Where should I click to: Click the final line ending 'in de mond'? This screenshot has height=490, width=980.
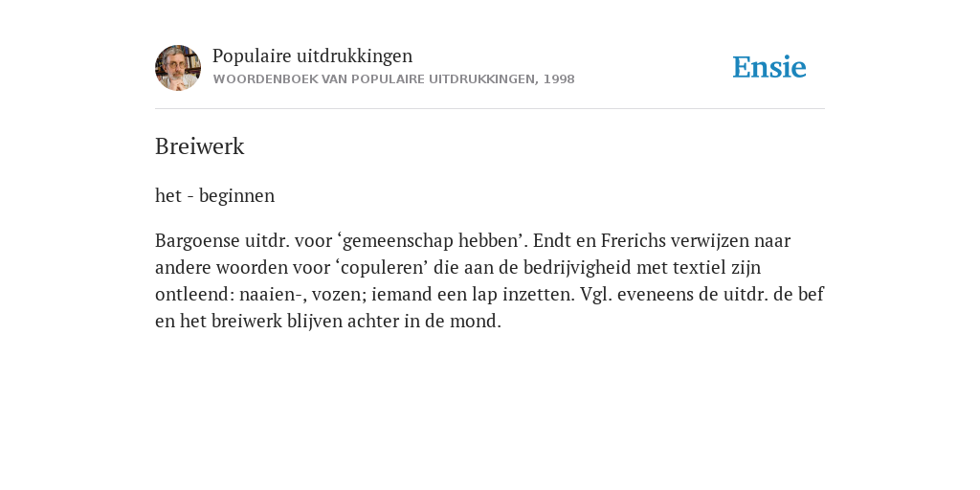coord(328,322)
